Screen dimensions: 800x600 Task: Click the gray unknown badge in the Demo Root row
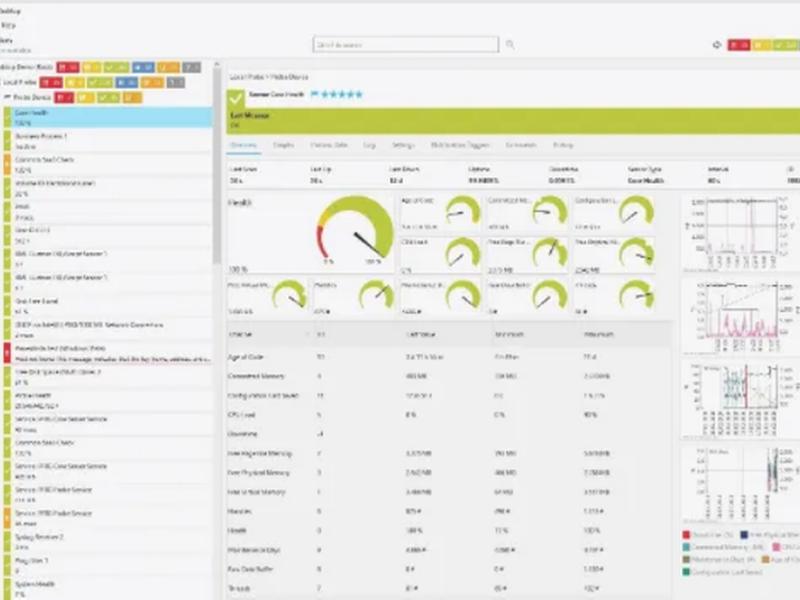(192, 67)
